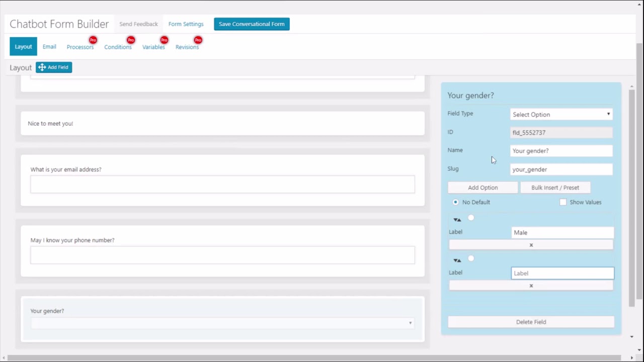Viewport: 644px width, 362px height.
Task: Set Male as default with its radio button
Action: pyautogui.click(x=471, y=218)
